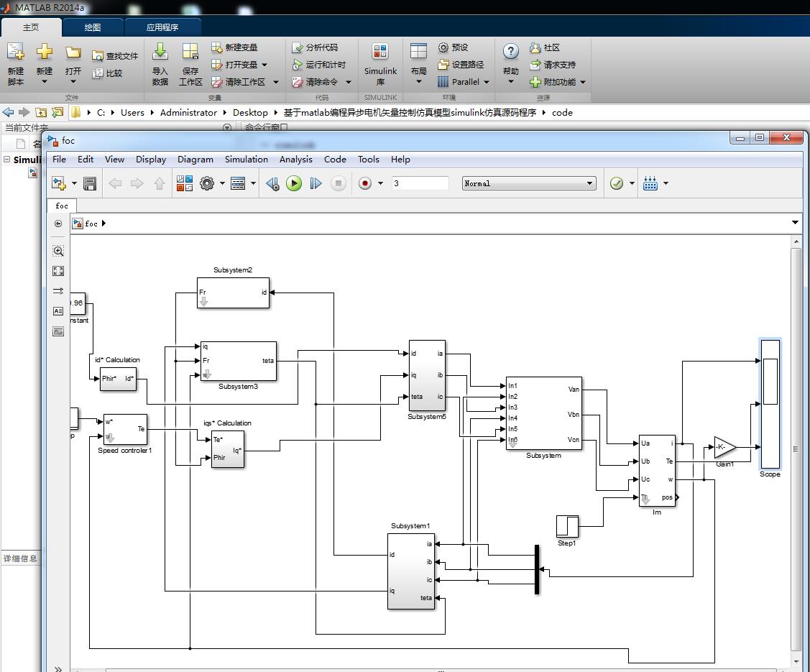Screen dimensions: 810x672
Task: Click the Up to Parent arrow icon
Action: click(159, 183)
